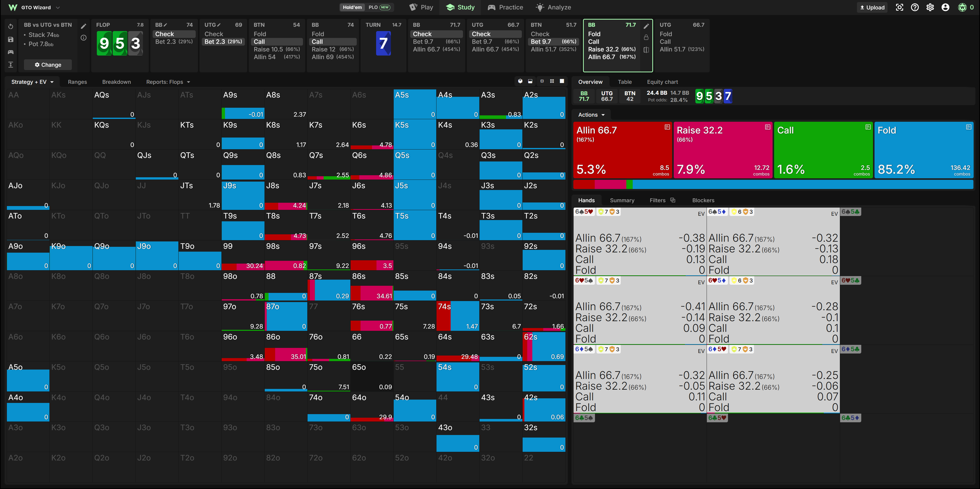The image size is (980, 489).
Task: Select Allin 51.7 (123%) in last UTG node
Action: coord(682,49)
